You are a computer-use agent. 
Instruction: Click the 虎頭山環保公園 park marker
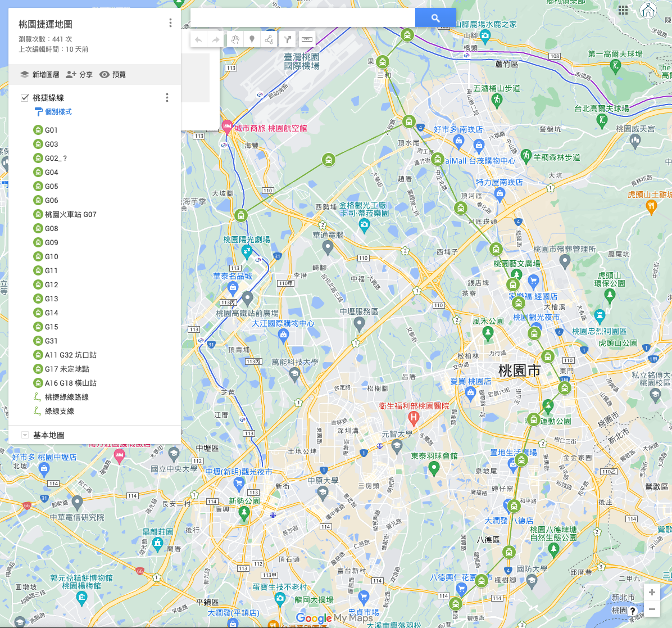610,295
